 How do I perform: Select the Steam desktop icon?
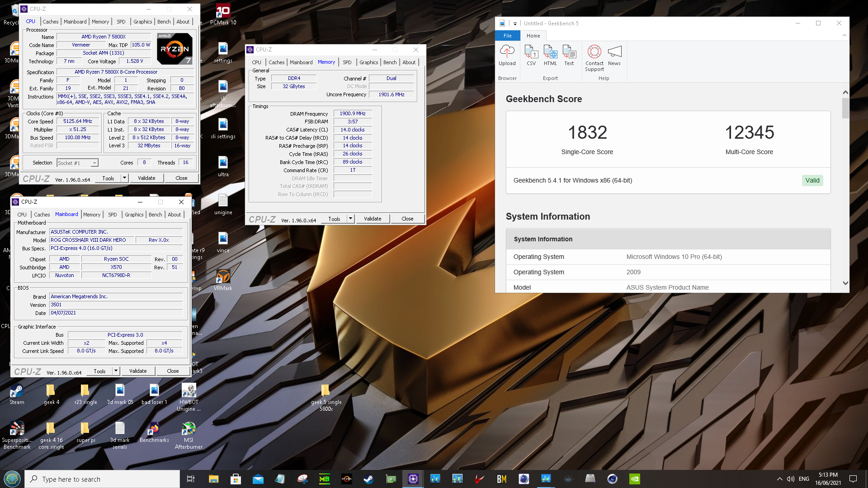click(17, 394)
